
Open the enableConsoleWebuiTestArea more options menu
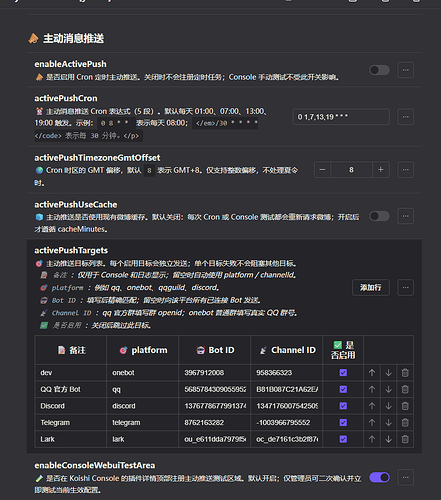406,477
